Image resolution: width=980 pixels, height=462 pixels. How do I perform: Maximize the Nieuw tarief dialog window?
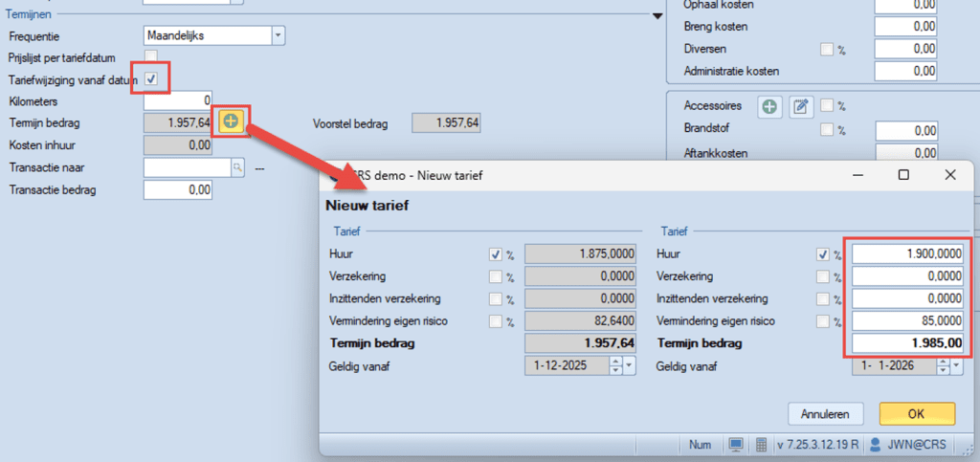click(903, 175)
